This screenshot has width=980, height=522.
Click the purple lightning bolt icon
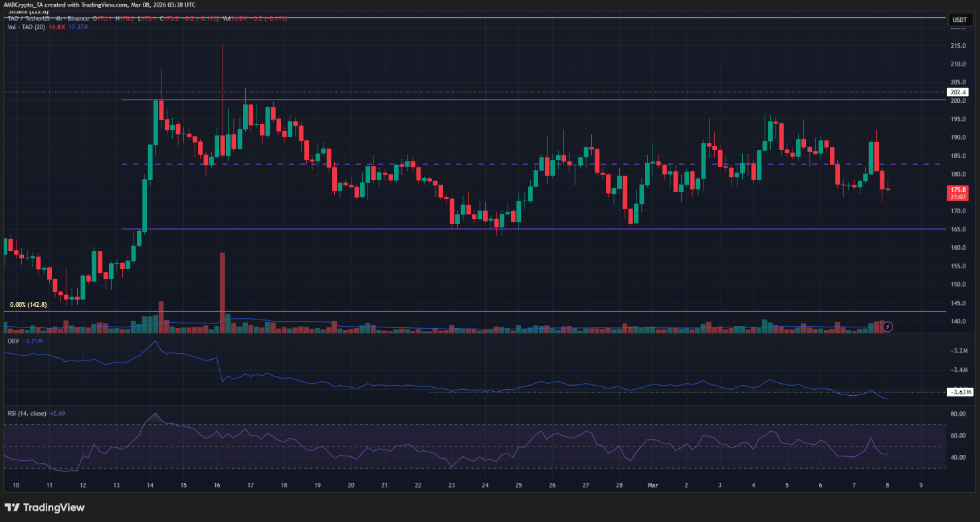click(x=888, y=327)
